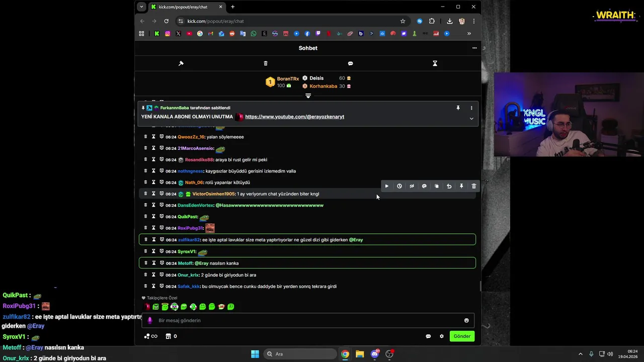This screenshot has width=644, height=362.
Task: Click the clock timeout icon in hover toolbar
Action: coord(399,186)
